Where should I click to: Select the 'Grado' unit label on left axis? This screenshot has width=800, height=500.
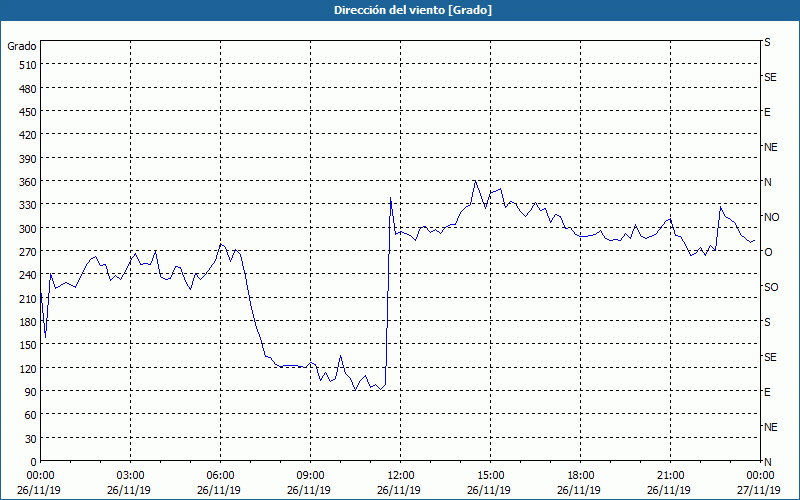coord(21,46)
